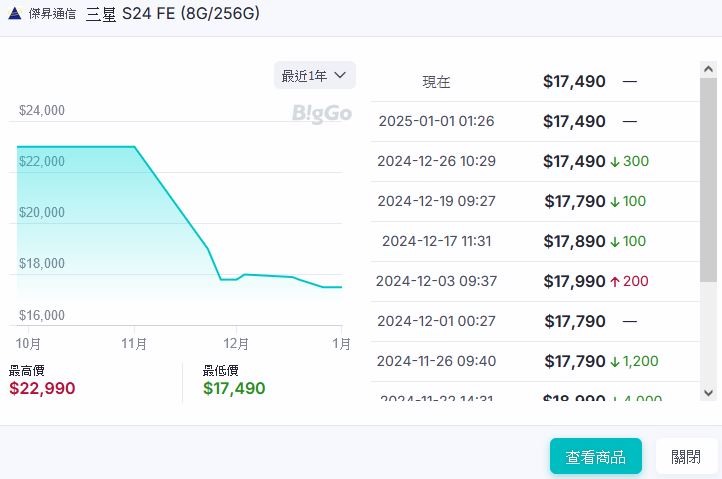
Task: Click the scrollbar up arrow in price list
Action: 708,70
